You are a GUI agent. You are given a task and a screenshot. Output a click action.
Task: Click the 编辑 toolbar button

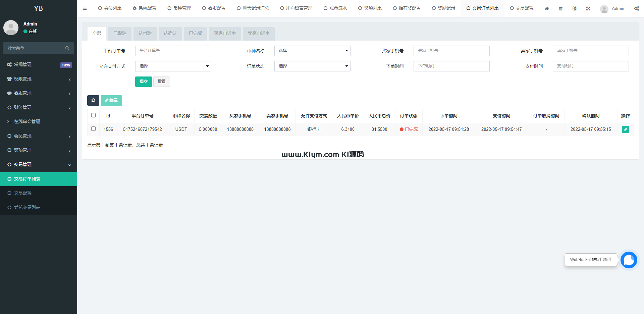coord(111,100)
